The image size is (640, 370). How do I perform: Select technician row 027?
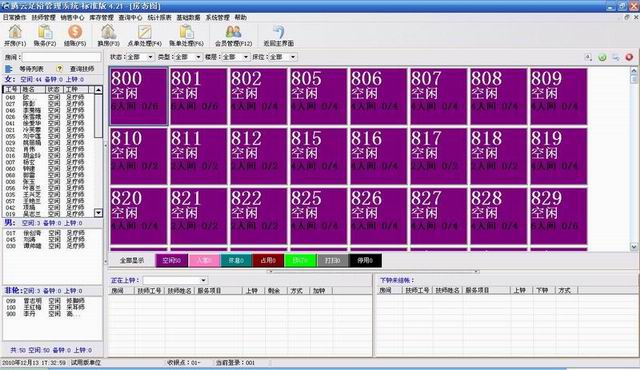click(48, 104)
